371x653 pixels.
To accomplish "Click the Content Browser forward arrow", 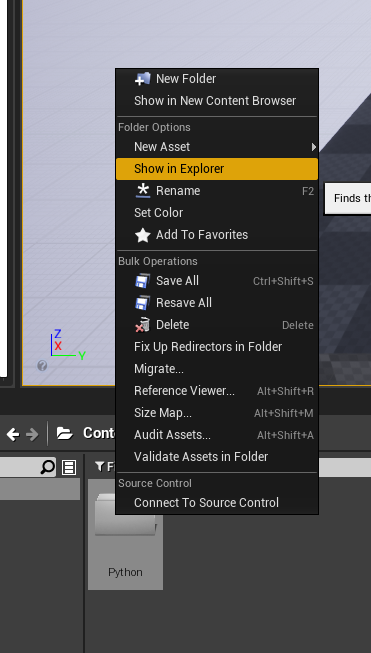I will pos(32,434).
